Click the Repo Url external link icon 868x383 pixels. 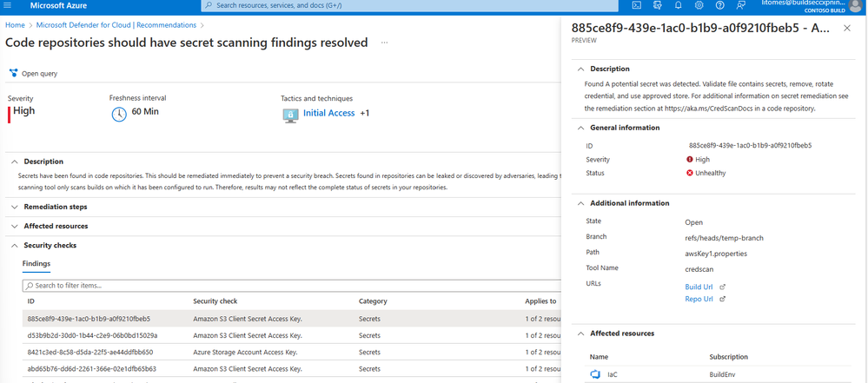click(x=722, y=299)
